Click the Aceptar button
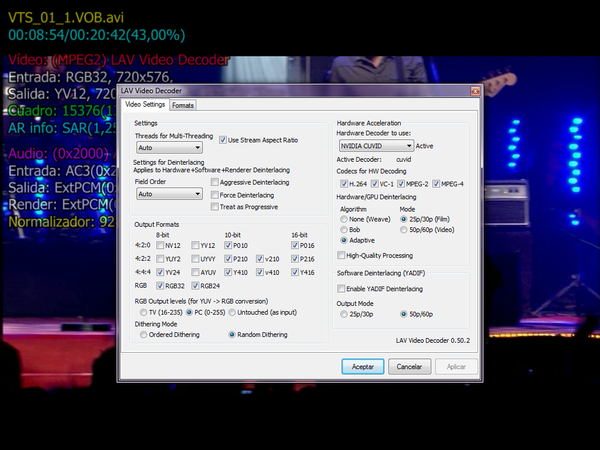This screenshot has width=600, height=450. pos(362,367)
